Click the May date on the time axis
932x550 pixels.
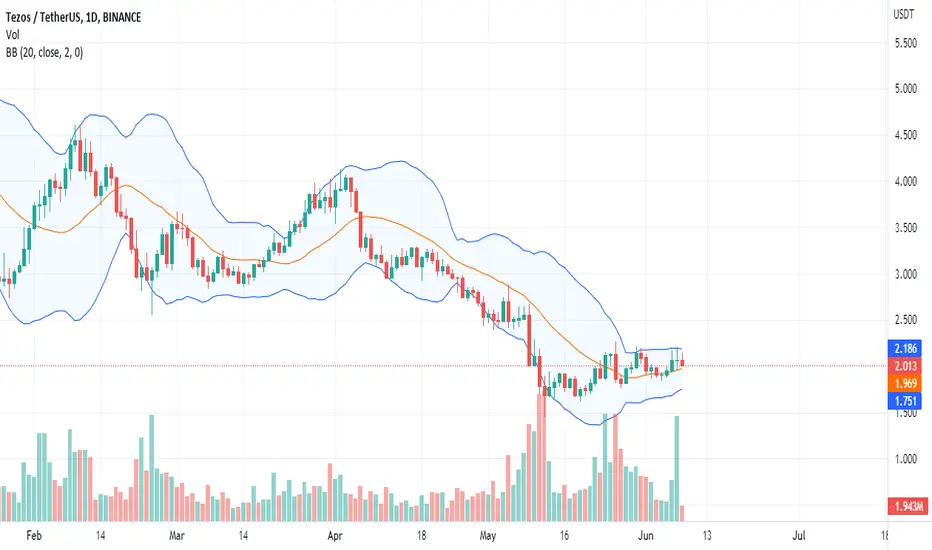(x=487, y=536)
